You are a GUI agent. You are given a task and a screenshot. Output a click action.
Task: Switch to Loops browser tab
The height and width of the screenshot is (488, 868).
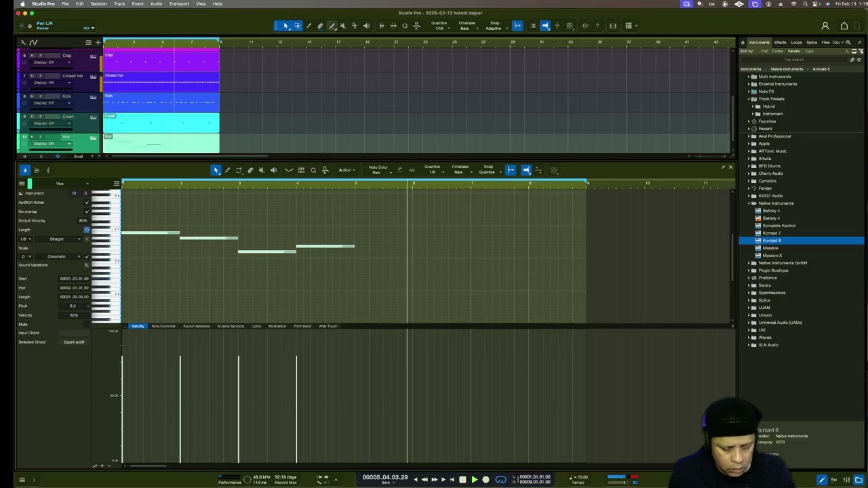[x=796, y=42]
